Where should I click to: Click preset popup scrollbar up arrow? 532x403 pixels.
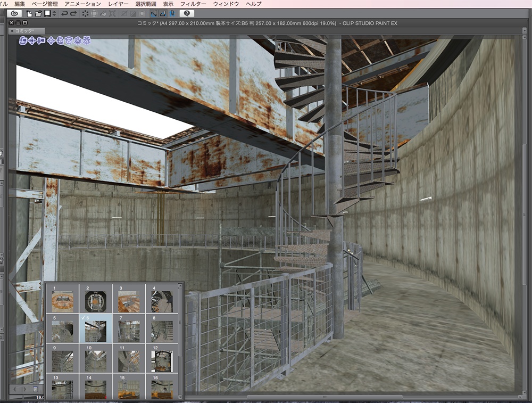[x=180, y=286]
